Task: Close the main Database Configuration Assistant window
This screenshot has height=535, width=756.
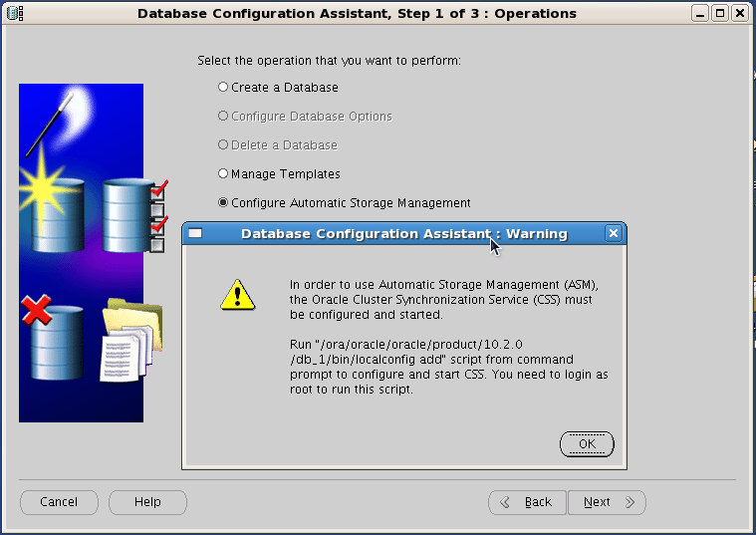Action: click(x=740, y=14)
